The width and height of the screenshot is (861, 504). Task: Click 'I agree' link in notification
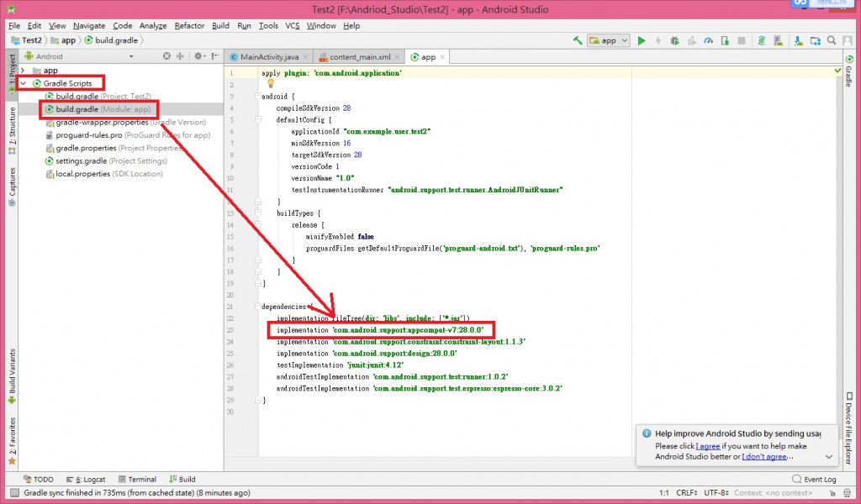(708, 446)
